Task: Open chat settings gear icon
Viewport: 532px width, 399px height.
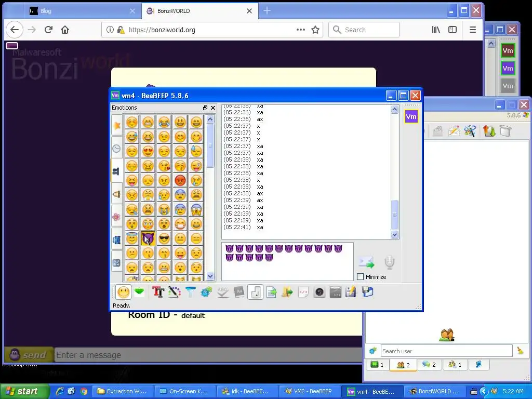Action: (206, 292)
